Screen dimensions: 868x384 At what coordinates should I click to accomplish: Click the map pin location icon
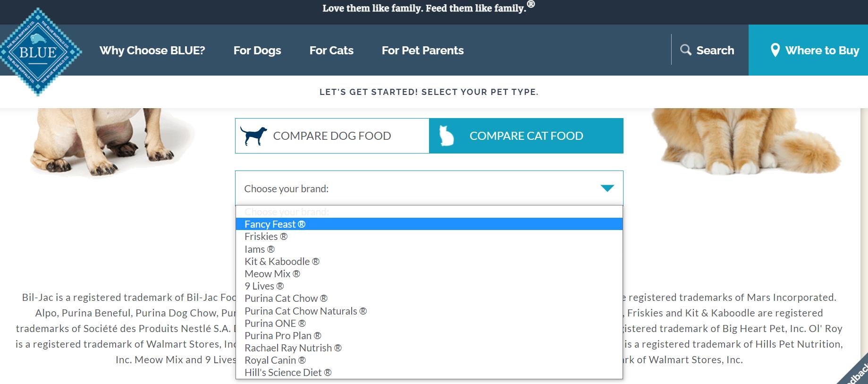coord(775,50)
